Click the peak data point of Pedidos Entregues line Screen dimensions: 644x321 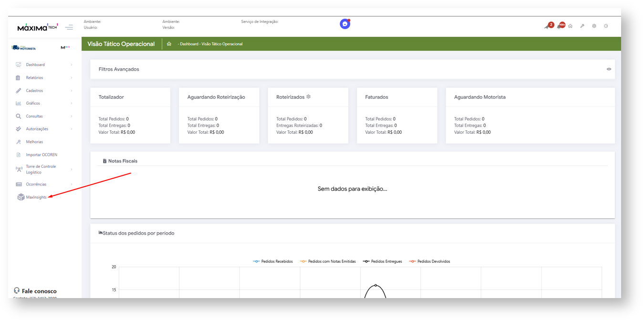click(375, 285)
